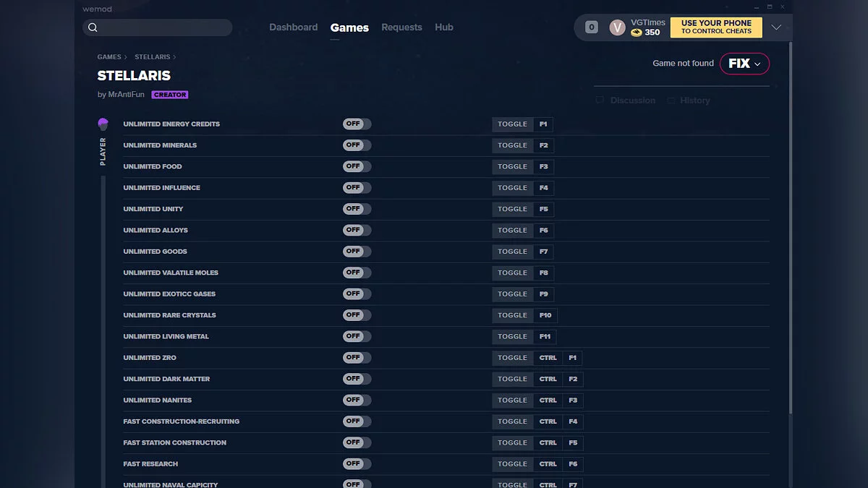868x488 pixels.
Task: Click the CREATOR badge
Action: coord(170,95)
